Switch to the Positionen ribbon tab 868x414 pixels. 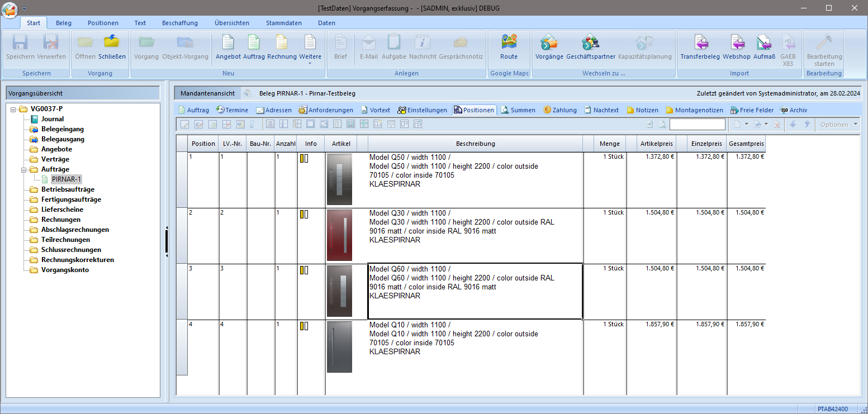(103, 23)
